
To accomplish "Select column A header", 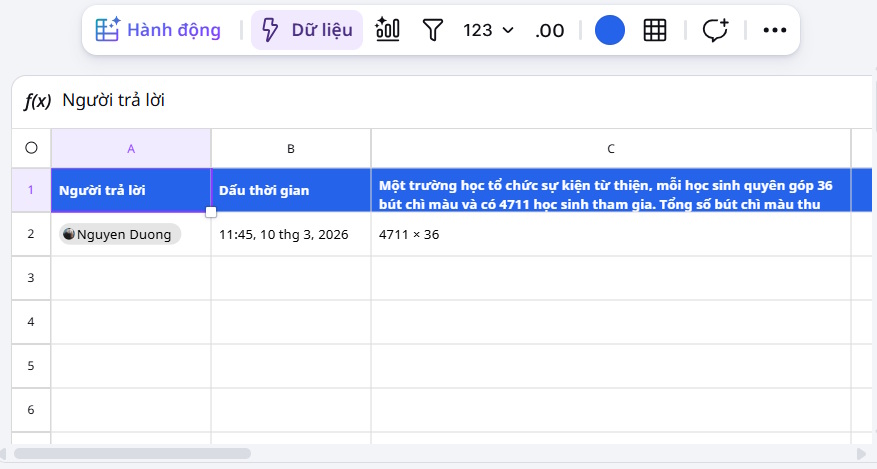I will pos(131,148).
